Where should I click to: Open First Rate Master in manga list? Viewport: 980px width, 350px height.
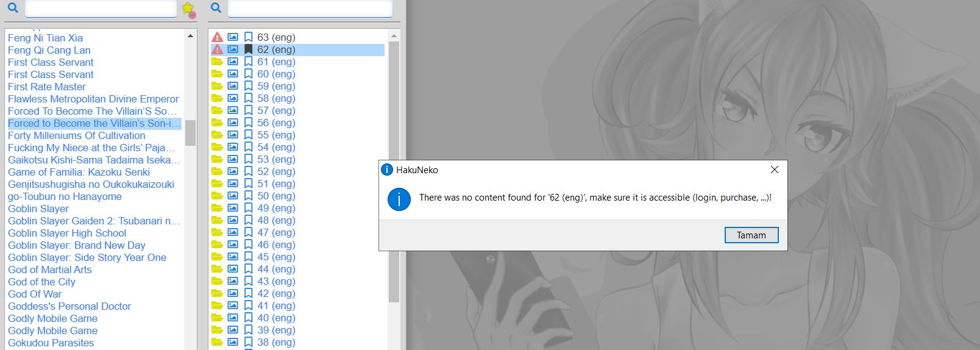click(47, 87)
